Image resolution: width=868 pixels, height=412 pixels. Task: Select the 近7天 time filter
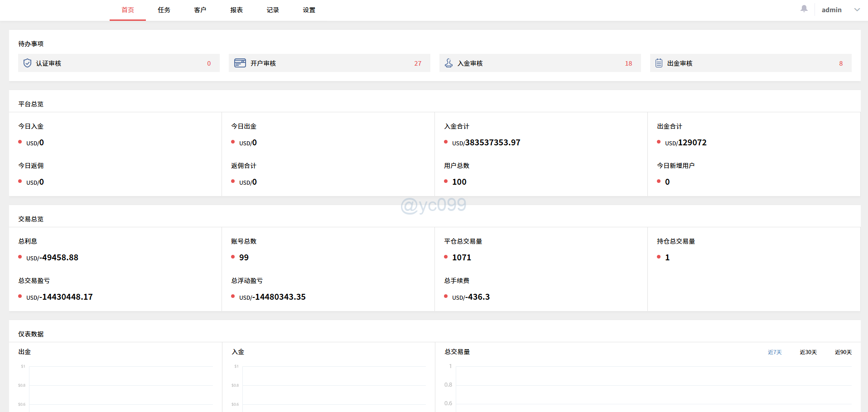pos(775,352)
